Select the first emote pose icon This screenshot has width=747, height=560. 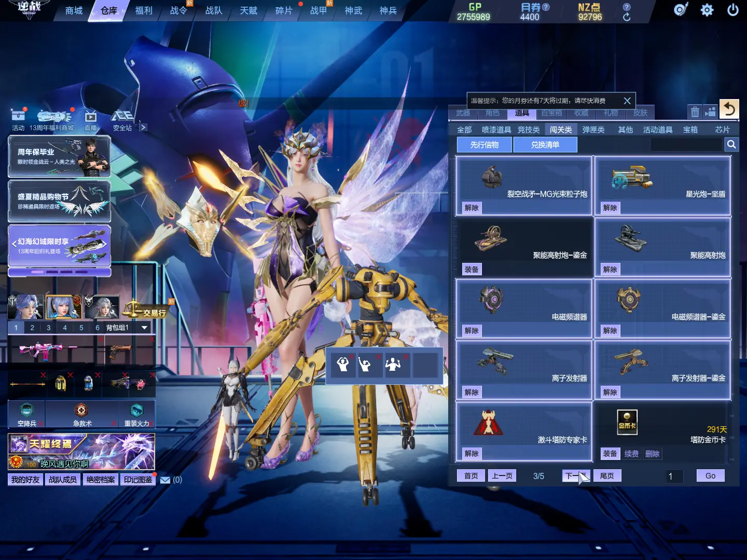(x=343, y=365)
